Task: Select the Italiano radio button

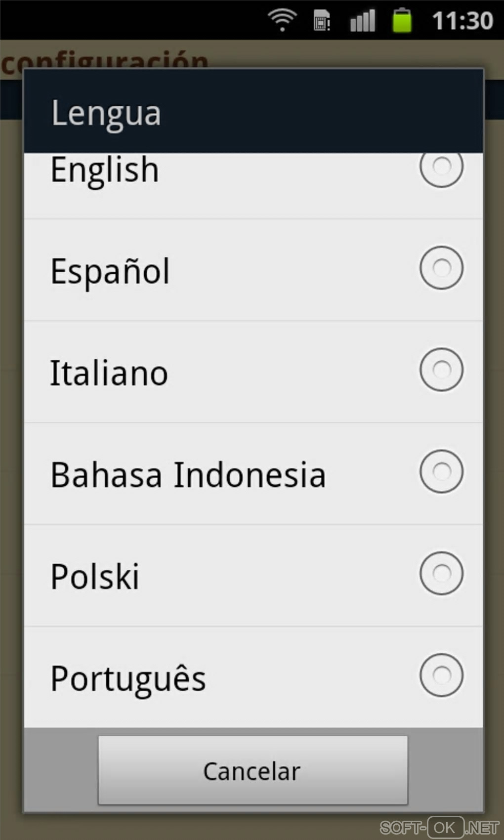Action: tap(441, 370)
